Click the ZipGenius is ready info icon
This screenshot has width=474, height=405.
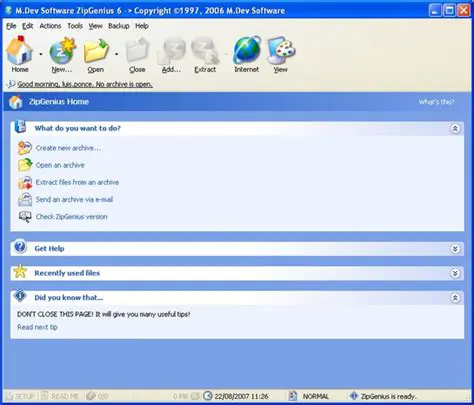click(354, 396)
